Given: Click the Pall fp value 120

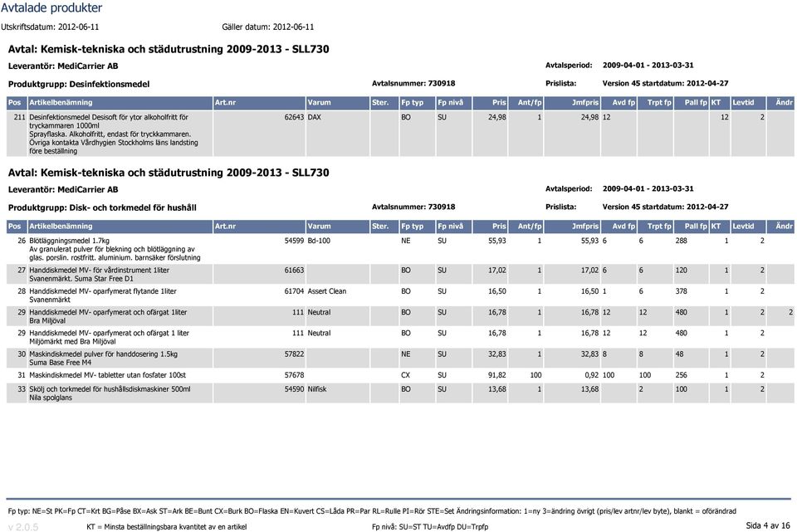Looking at the screenshot, I should pyautogui.click(x=681, y=271).
